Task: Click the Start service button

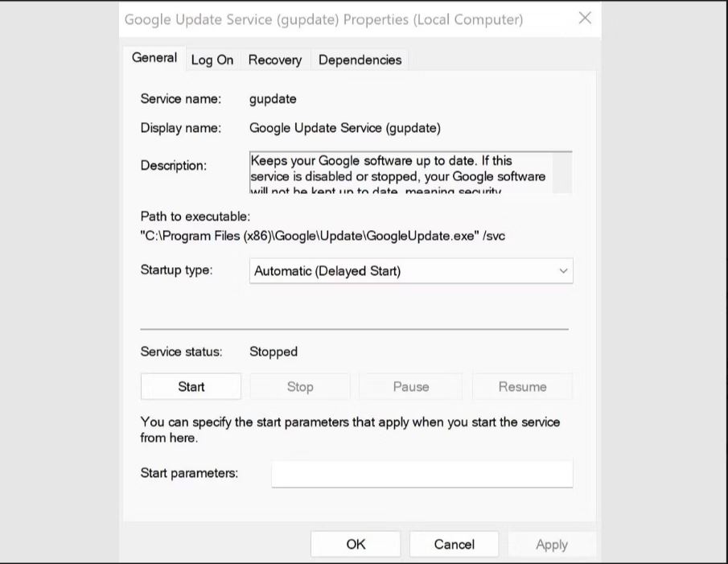Action: (191, 387)
